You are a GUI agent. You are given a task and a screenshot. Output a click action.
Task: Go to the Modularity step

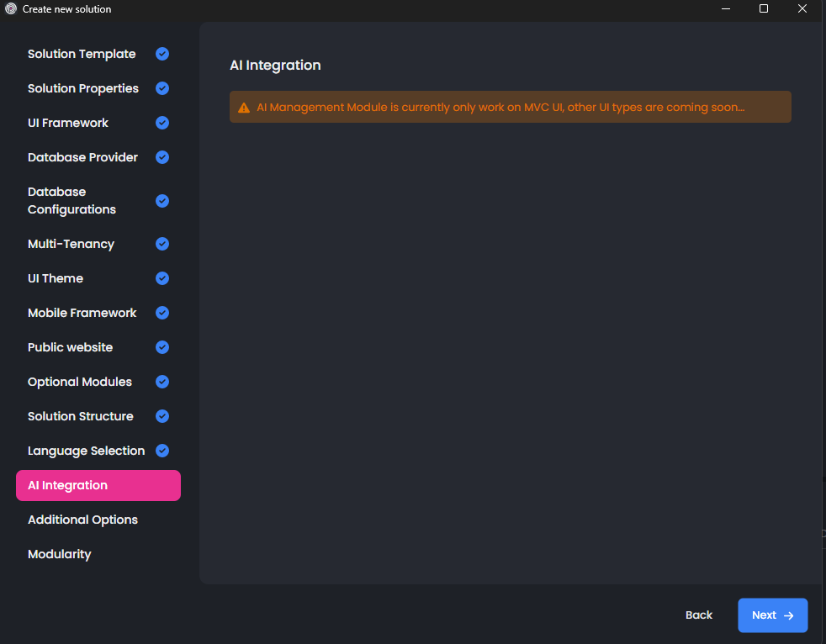tap(59, 554)
